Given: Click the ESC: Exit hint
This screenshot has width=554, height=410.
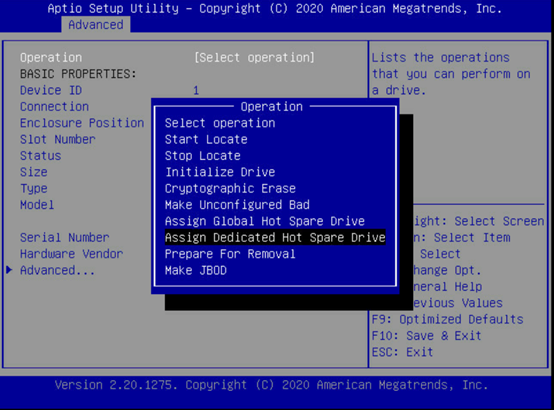Looking at the screenshot, I should 402,352.
